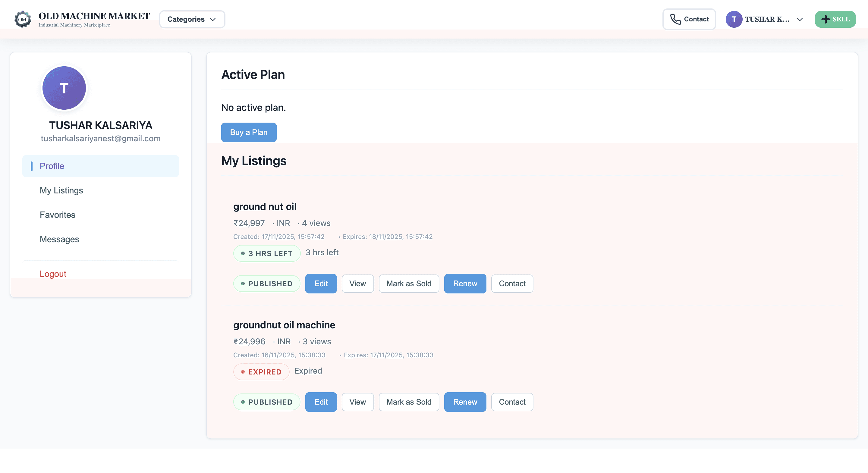Click Contact on the ground nut oil listing

511,284
